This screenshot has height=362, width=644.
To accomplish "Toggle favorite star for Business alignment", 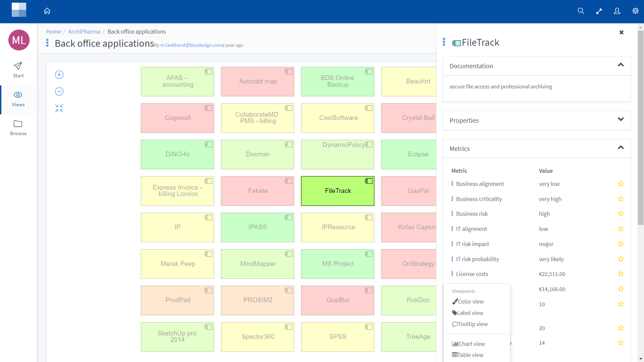I will [620, 184].
